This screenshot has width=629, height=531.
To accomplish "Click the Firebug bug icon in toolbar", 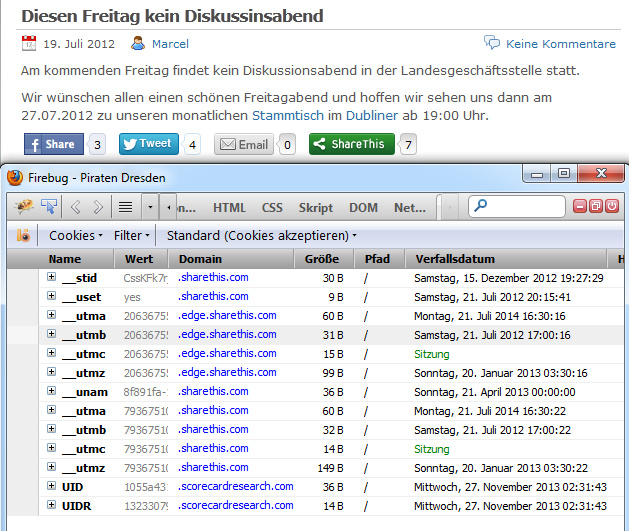I will 24,207.
